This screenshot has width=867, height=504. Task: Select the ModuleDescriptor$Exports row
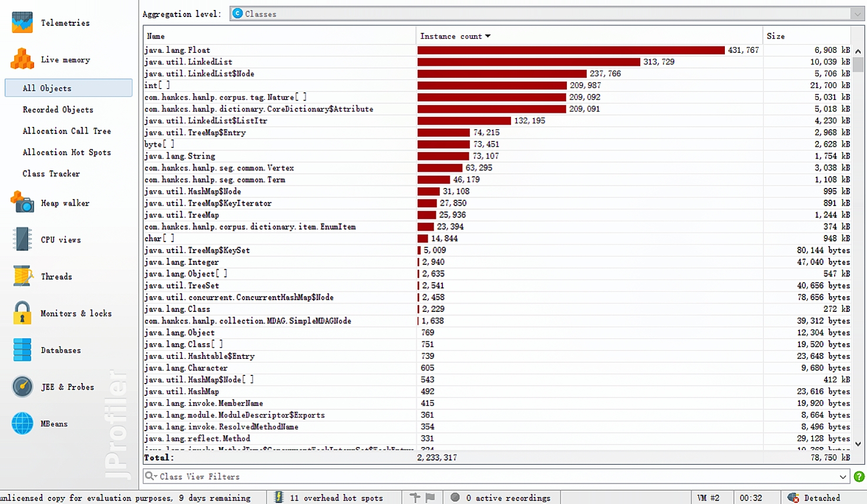coord(498,415)
